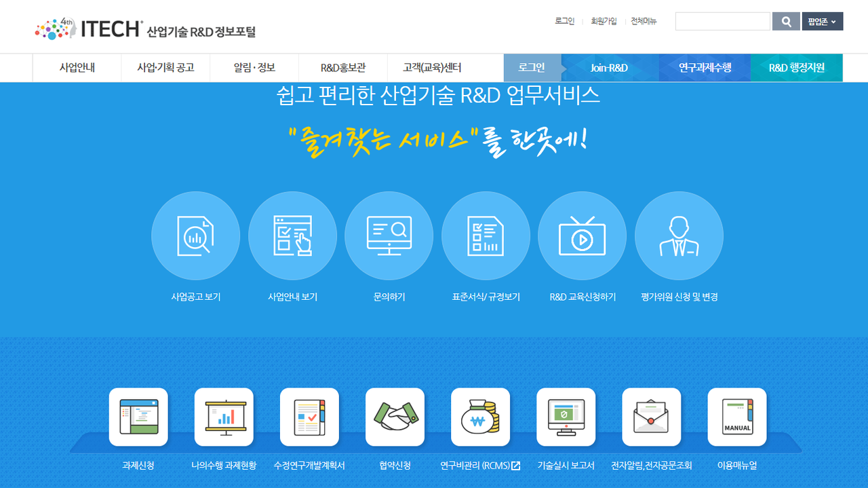The image size is (868, 488).
Task: Click the 회원가입 link in header
Action: click(604, 21)
